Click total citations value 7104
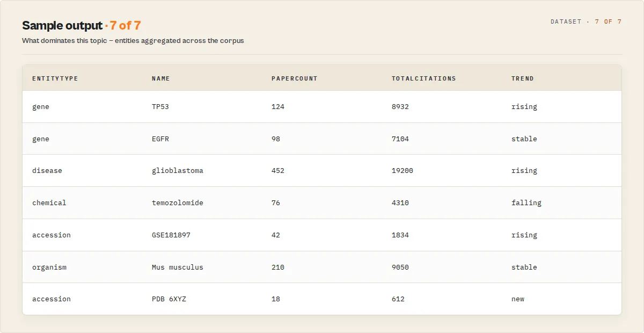 400,139
